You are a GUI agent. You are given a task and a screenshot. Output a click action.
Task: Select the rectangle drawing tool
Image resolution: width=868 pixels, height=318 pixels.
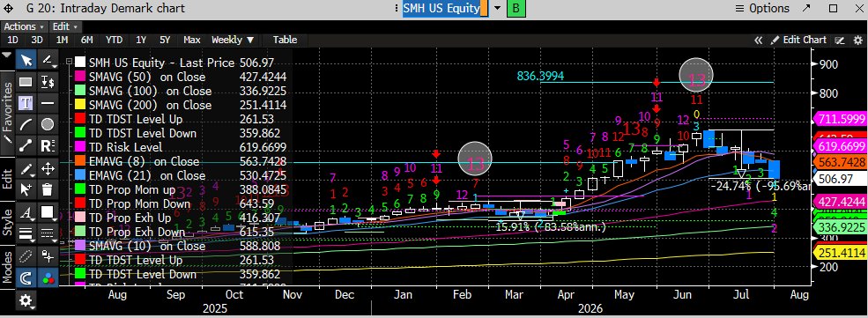(26, 82)
